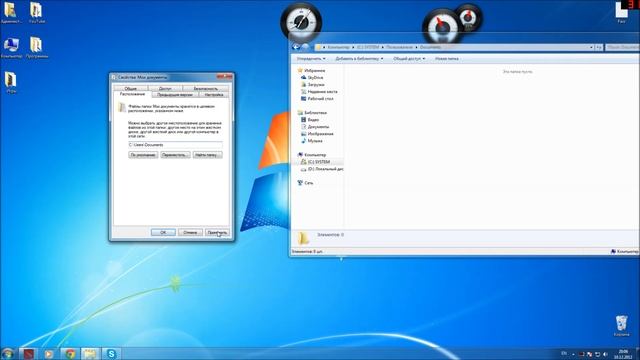Show hidden icons in system tray
This screenshot has height=360, width=640.
pos(573,354)
